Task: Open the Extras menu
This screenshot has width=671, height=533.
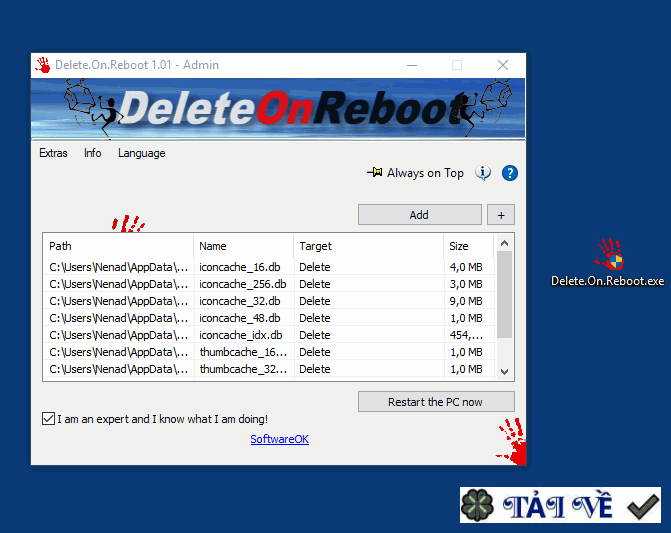Action: pos(53,153)
